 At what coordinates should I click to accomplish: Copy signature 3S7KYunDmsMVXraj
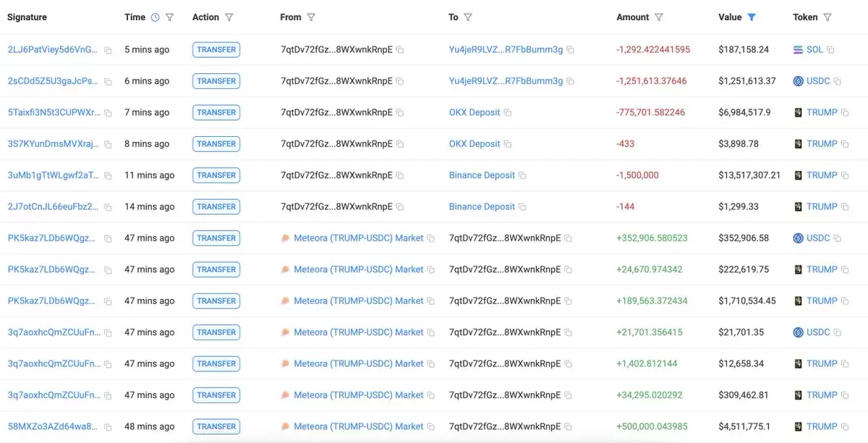click(x=108, y=144)
